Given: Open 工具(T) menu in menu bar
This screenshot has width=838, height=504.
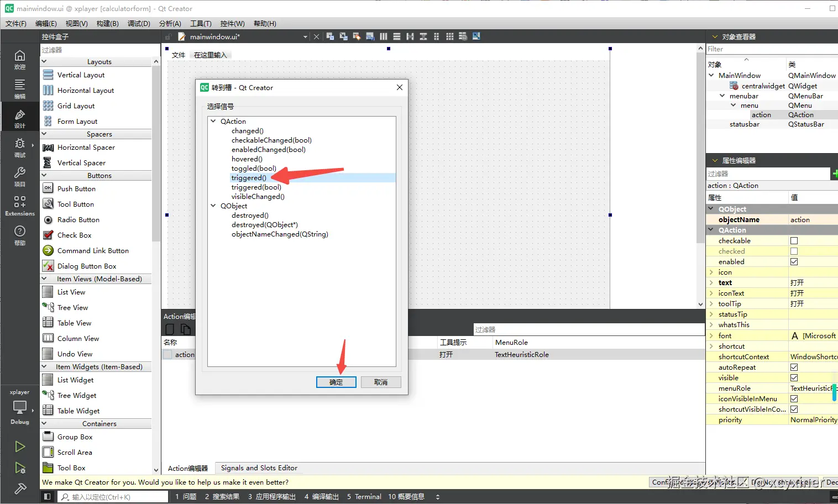Looking at the screenshot, I should point(201,23).
